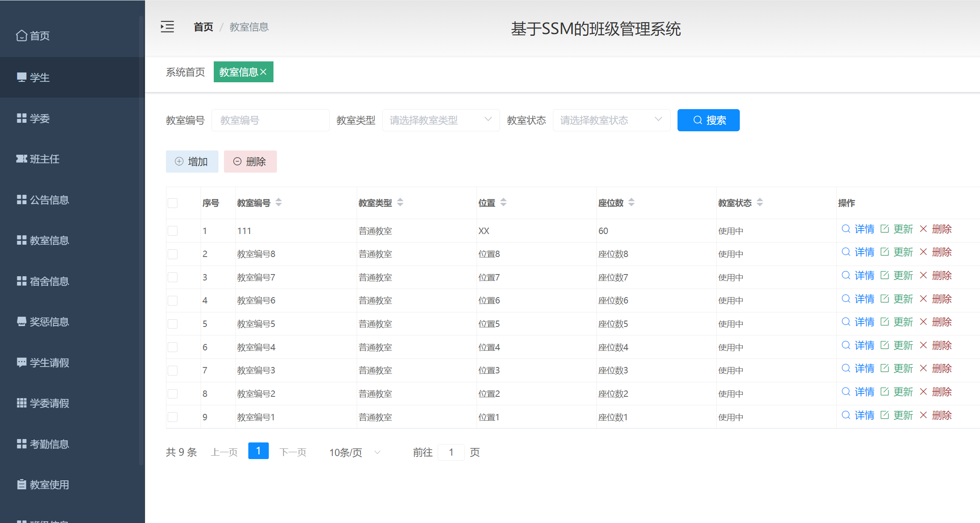
Task: Click the grid icon beside 考勤信息
Action: (x=21, y=444)
